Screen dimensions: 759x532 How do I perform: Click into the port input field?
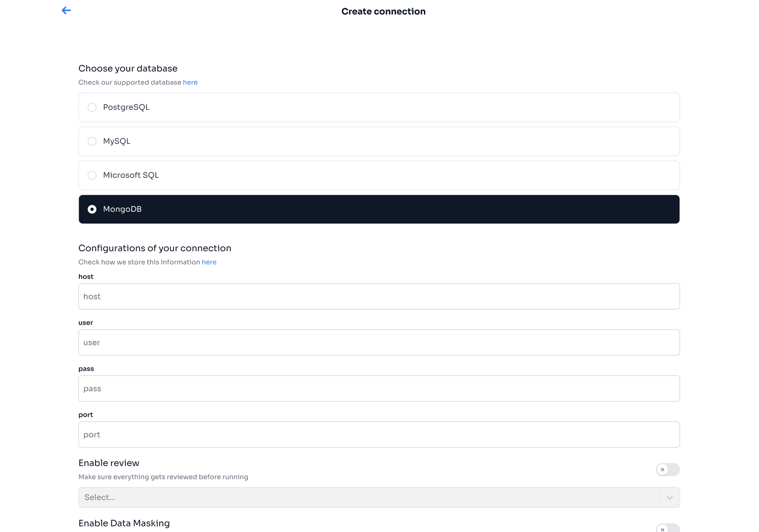click(x=379, y=434)
